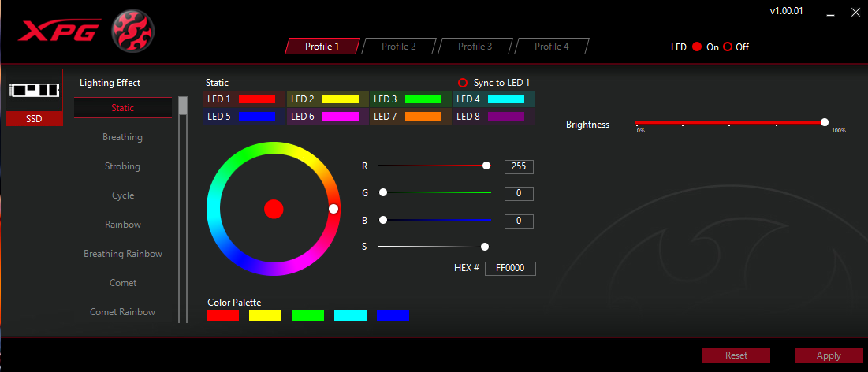868x372 pixels.
Task: Turn LED On radio button
Action: (x=697, y=46)
